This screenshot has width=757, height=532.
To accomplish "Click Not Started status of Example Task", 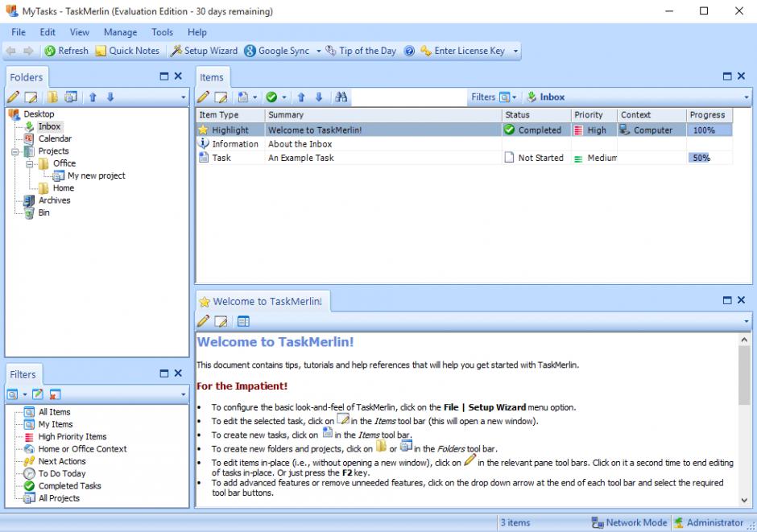I will click(536, 158).
